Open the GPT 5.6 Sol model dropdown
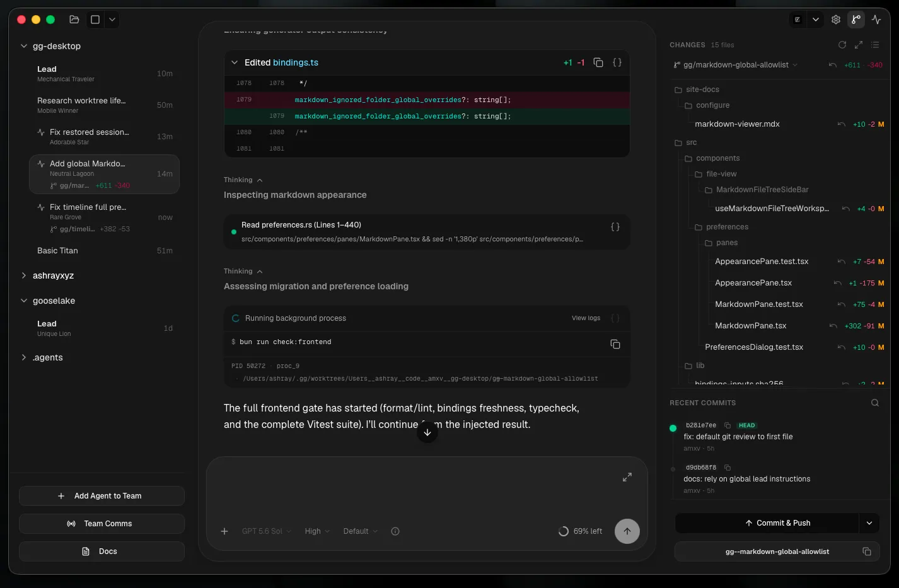This screenshot has width=899, height=588. [x=267, y=531]
